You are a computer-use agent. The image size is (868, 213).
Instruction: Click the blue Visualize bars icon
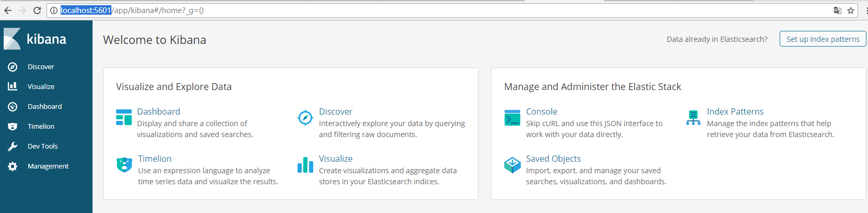click(305, 165)
